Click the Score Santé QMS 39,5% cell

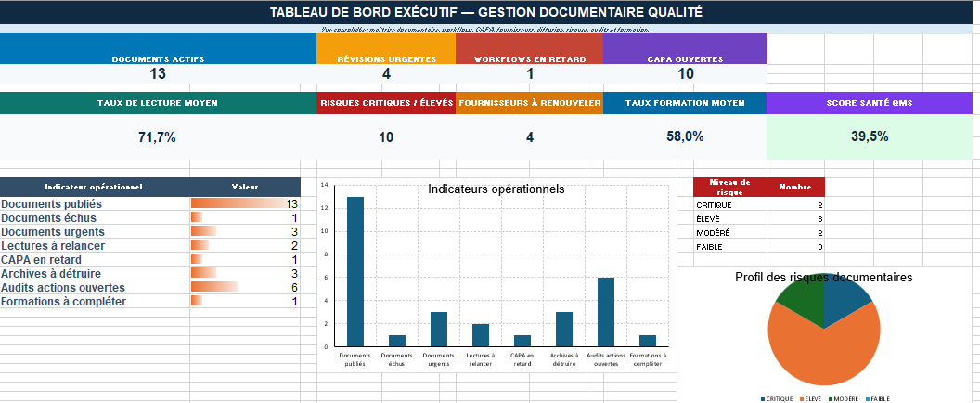click(870, 137)
